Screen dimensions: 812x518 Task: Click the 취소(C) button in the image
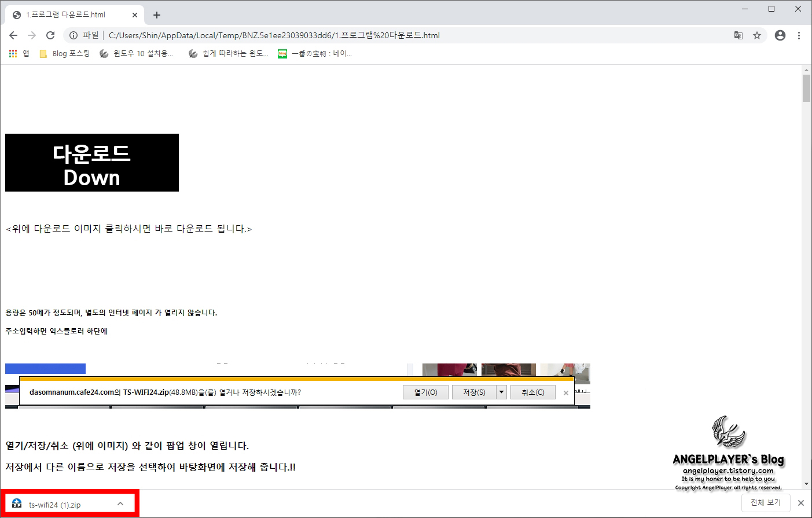point(532,392)
